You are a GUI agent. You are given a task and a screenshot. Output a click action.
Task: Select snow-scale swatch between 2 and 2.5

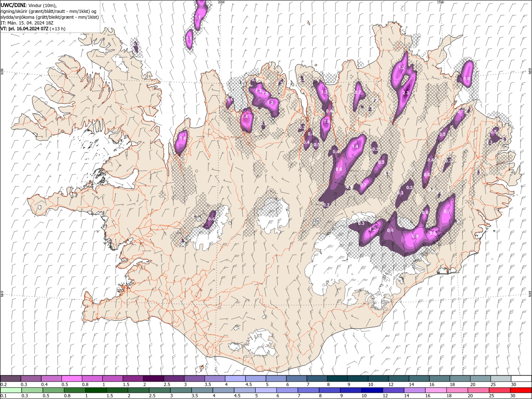[x=153, y=379]
